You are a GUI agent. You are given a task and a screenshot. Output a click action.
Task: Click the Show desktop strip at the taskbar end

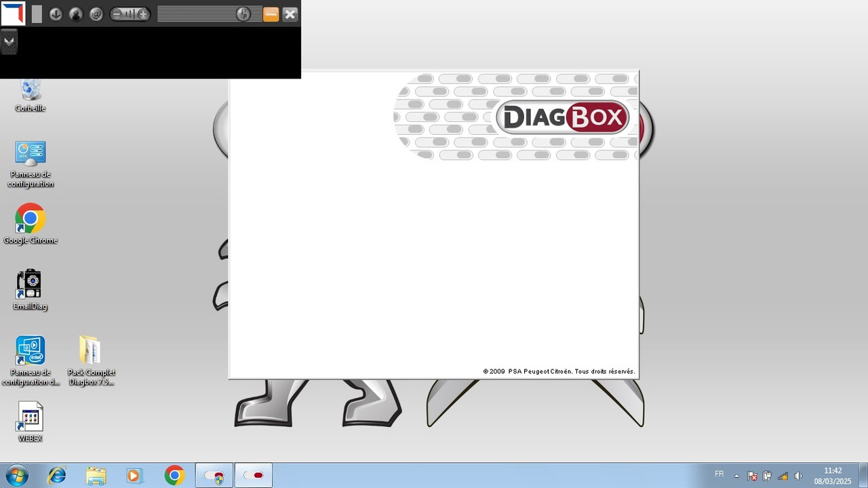tap(863, 476)
